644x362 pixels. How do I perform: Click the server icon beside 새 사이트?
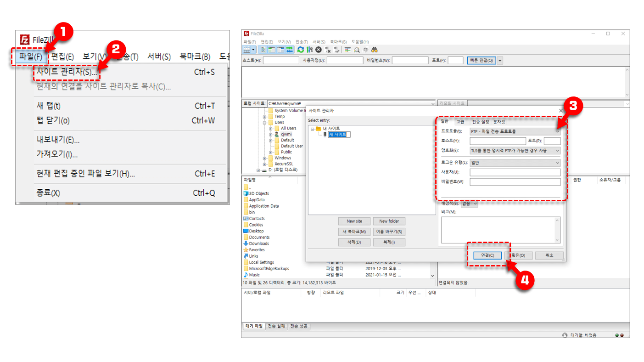(x=325, y=135)
